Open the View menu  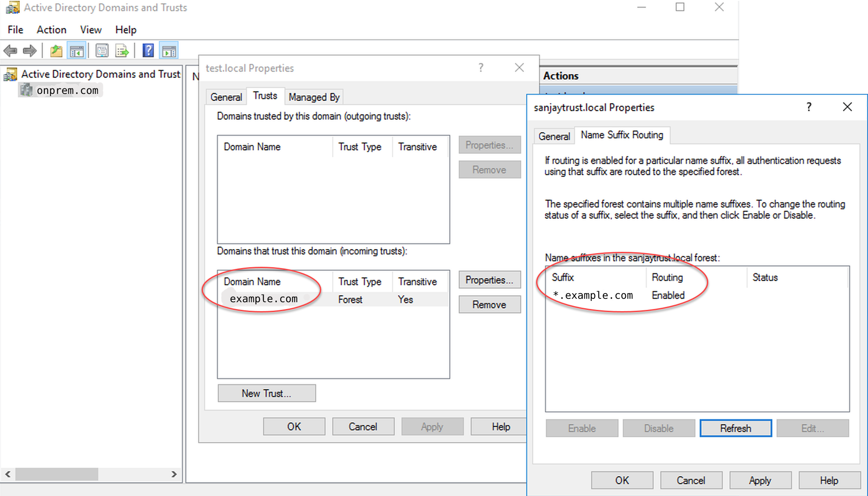tap(91, 30)
